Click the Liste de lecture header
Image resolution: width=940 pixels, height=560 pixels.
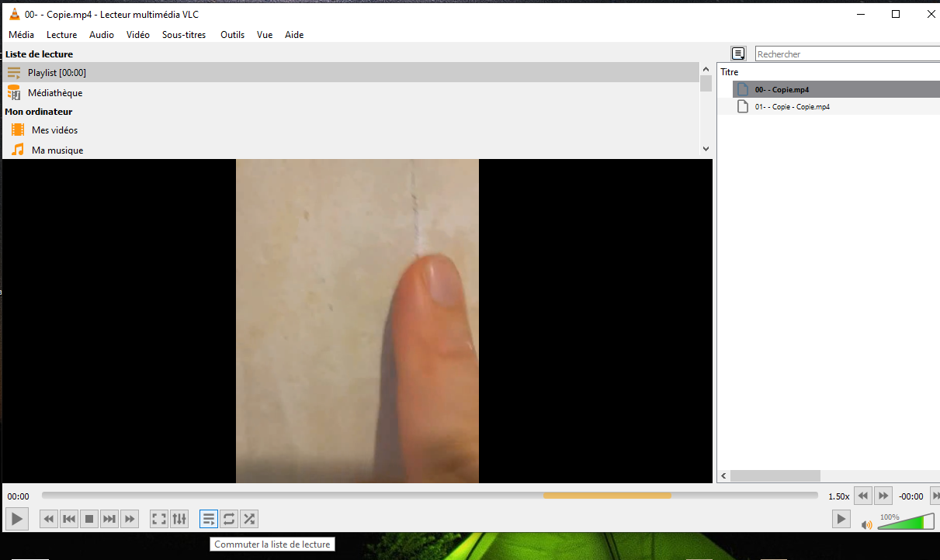[x=39, y=54]
